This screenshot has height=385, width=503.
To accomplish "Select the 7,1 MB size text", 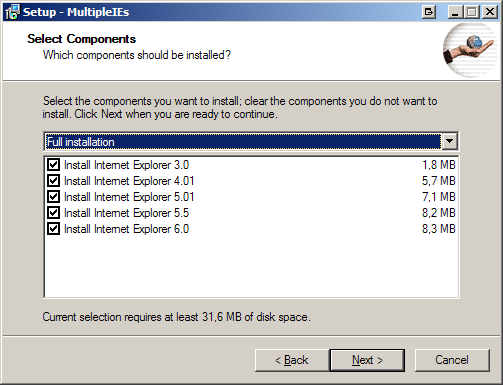I will click(x=439, y=197).
